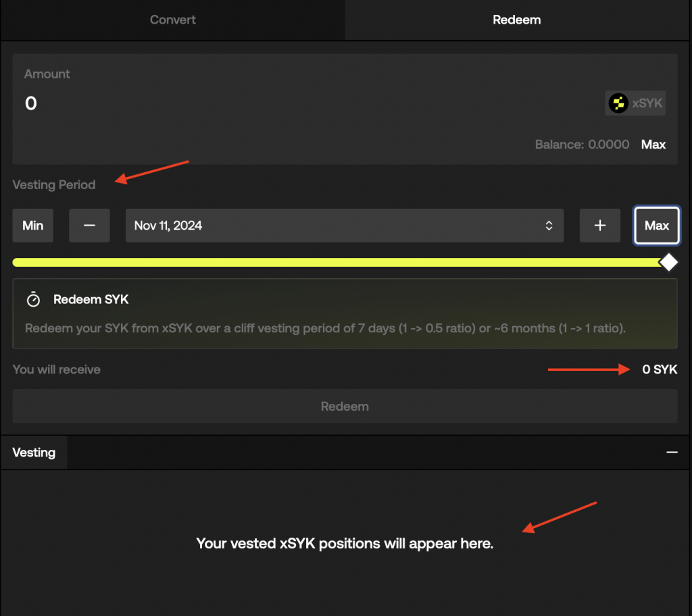The width and height of the screenshot is (692, 616).
Task: Click the Amount label
Action: (x=47, y=74)
